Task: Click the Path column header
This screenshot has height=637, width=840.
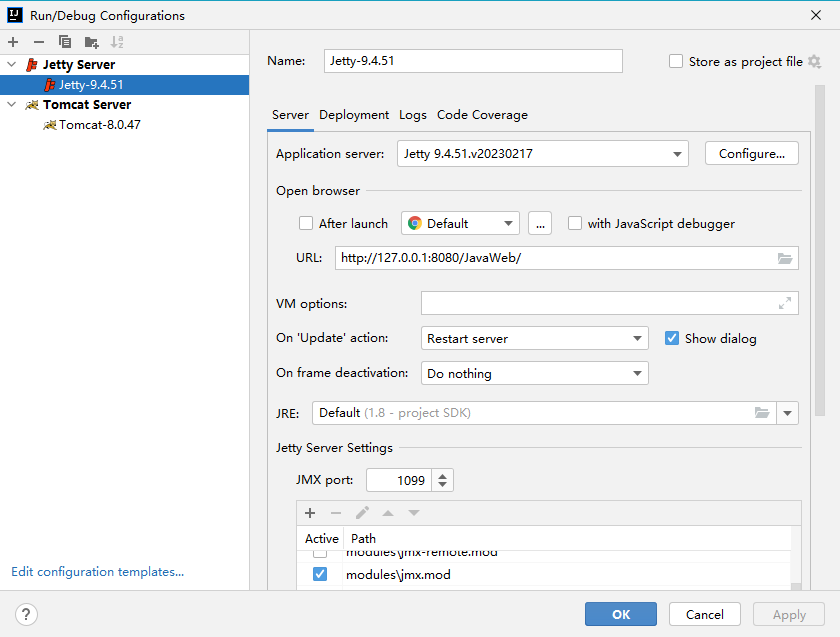Action: [363, 538]
